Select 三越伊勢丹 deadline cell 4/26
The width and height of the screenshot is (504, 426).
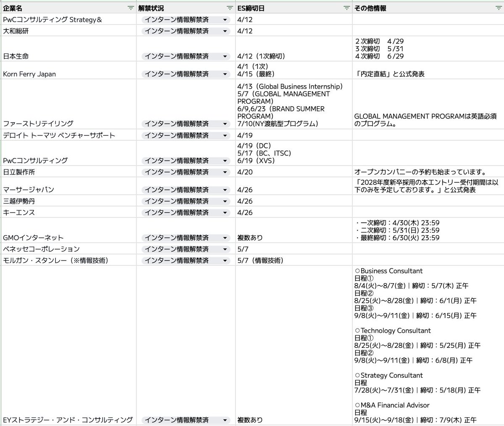coord(294,201)
